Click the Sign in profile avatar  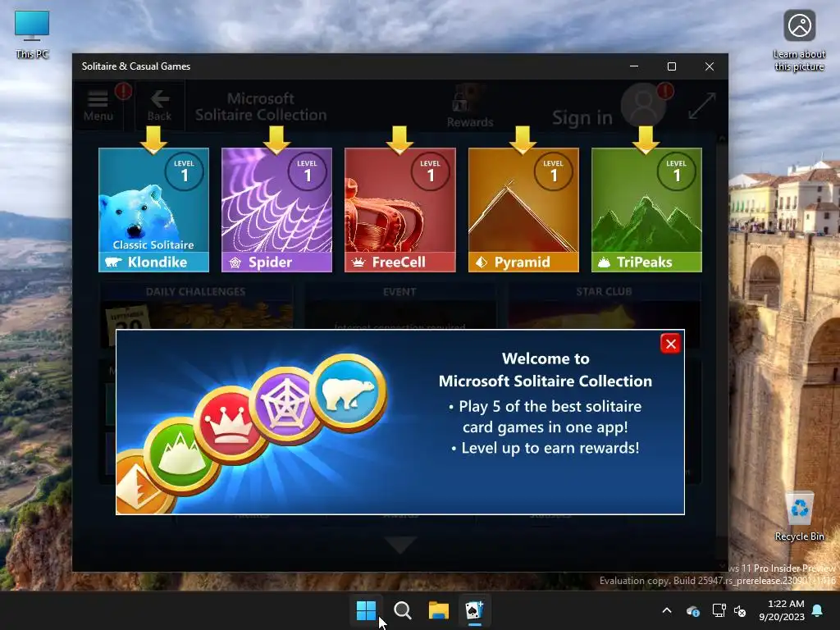pyautogui.click(x=643, y=105)
